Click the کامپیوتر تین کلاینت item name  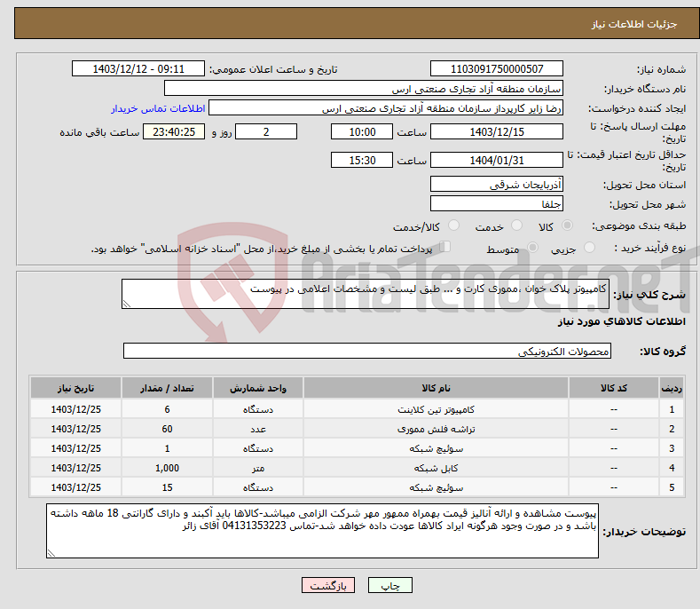tap(436, 409)
